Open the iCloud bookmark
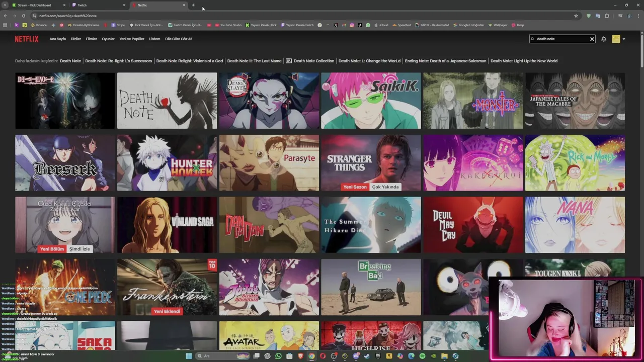This screenshot has width=644, height=362. 381,25
